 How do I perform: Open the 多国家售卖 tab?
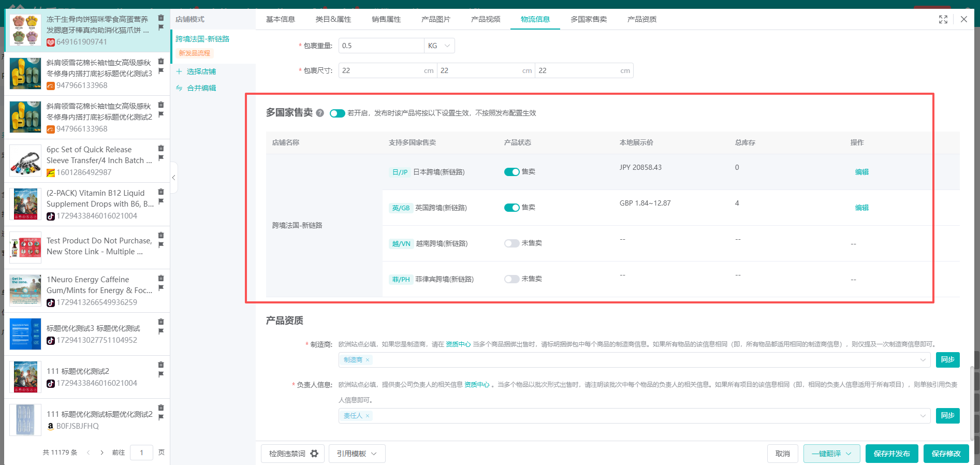click(589, 19)
